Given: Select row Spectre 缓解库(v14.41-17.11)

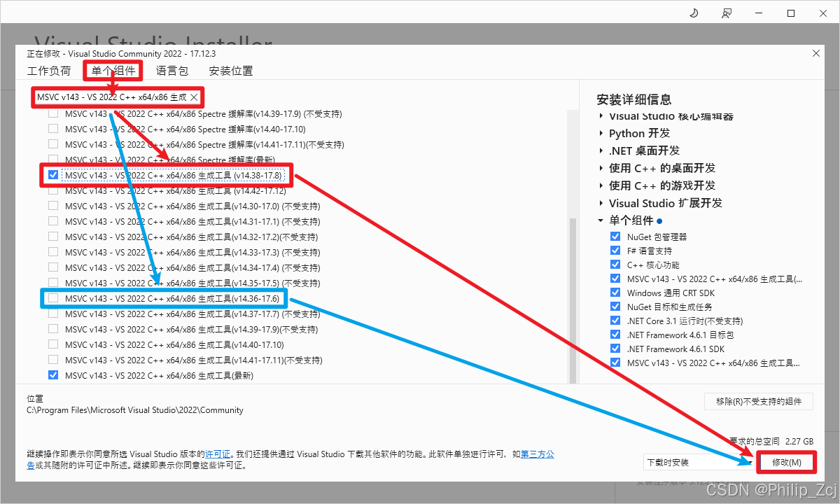Looking at the screenshot, I should point(204,144).
